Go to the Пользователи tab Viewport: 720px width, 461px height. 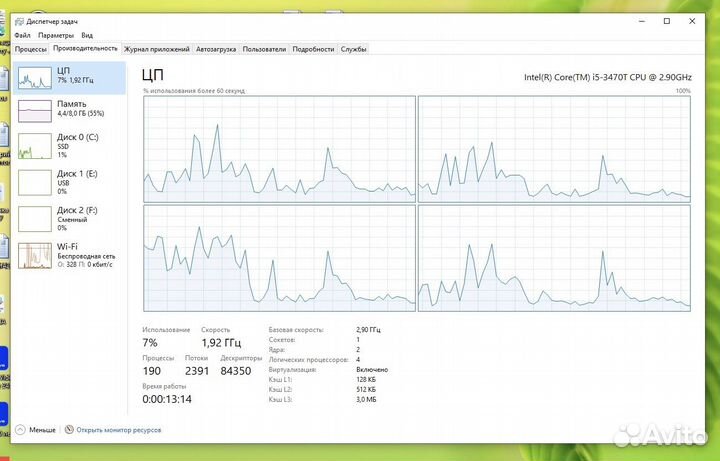pyautogui.click(x=264, y=49)
